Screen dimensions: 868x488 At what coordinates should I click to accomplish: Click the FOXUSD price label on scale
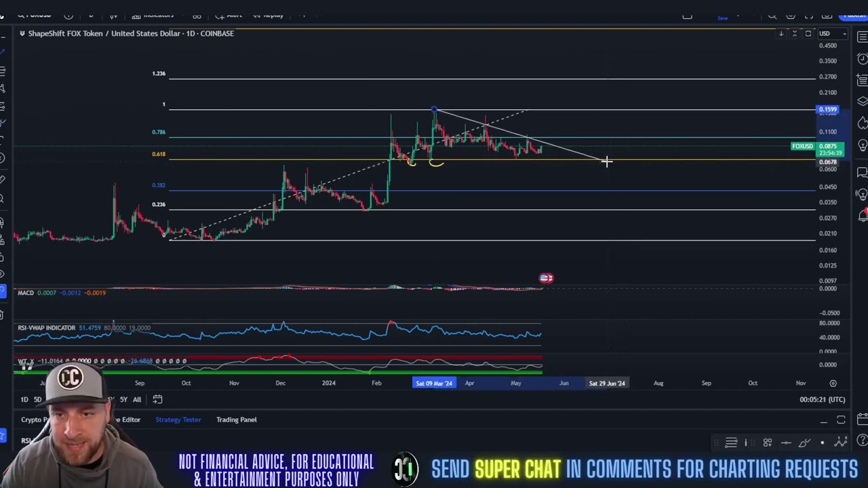(803, 146)
